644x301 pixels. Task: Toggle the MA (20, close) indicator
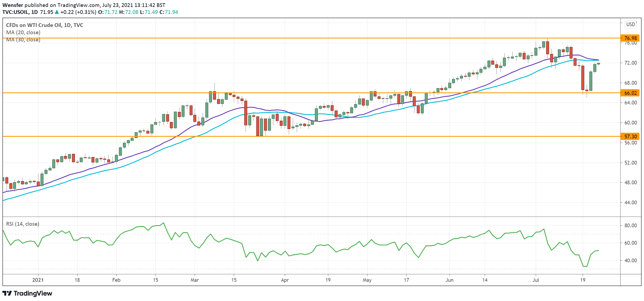pos(23,32)
